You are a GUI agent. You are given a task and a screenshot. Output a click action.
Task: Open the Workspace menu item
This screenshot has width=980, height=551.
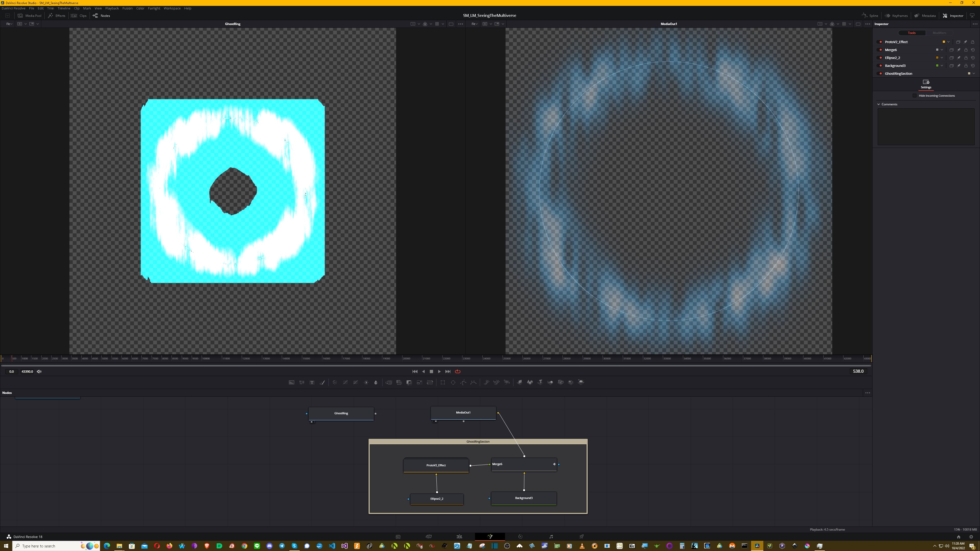click(172, 8)
